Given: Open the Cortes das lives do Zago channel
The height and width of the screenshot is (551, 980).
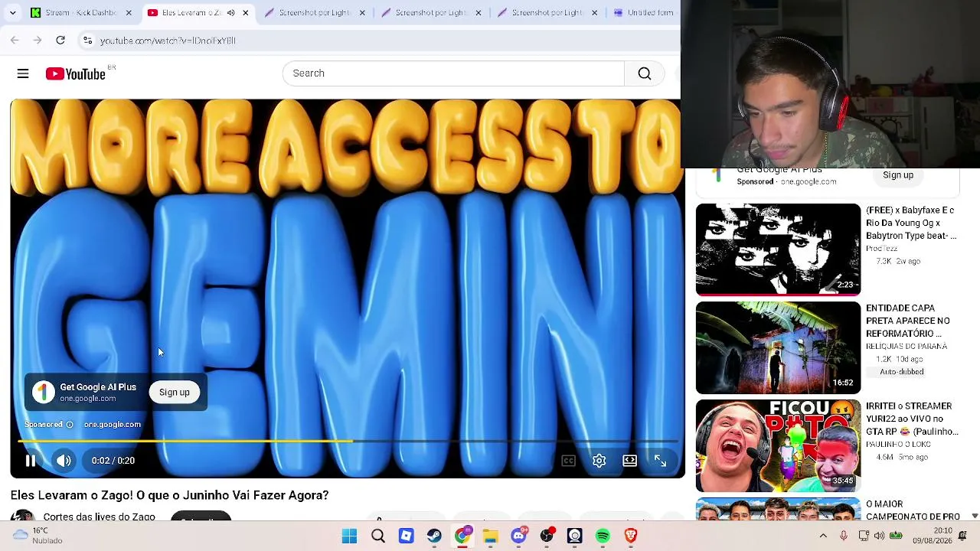Looking at the screenshot, I should pos(100,517).
